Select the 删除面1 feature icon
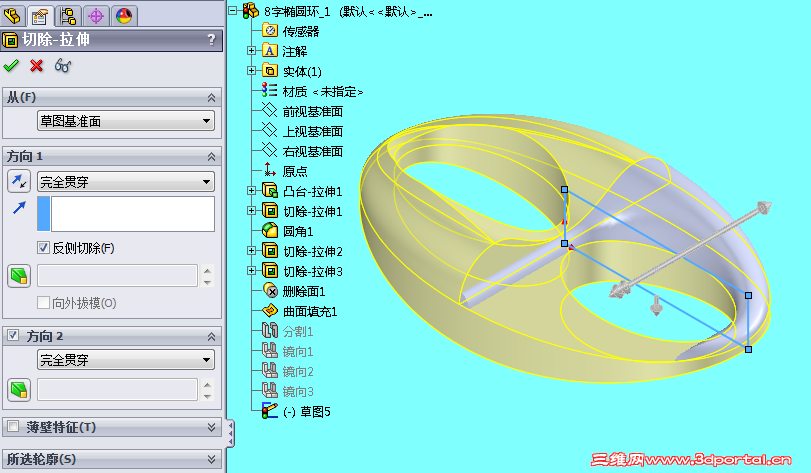811x473 pixels. pos(269,291)
